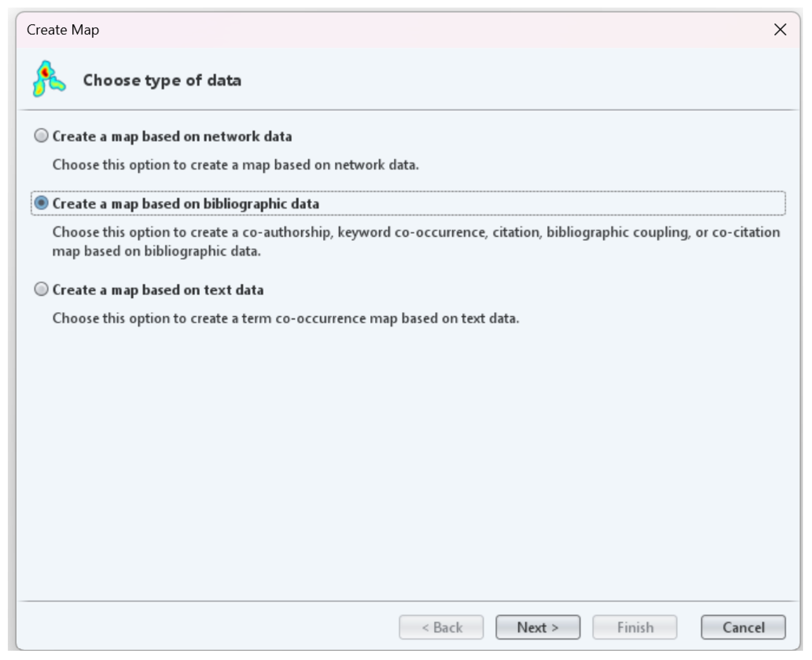
Task: Click the network data option description text
Action: click(236, 165)
